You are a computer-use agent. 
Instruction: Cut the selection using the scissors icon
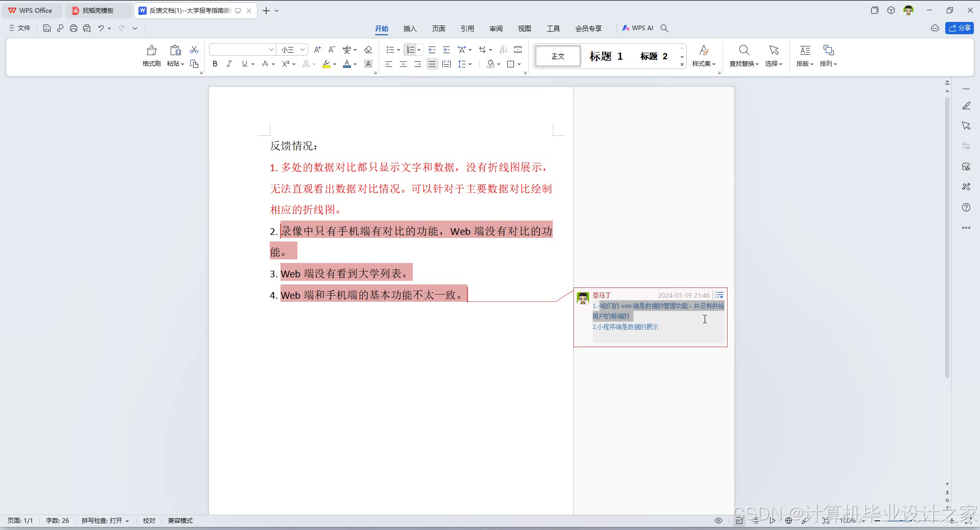pyautogui.click(x=194, y=50)
